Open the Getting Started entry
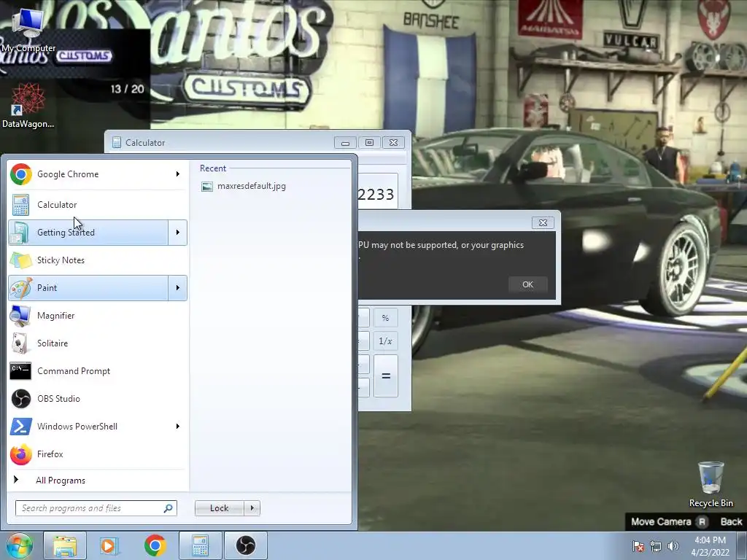The width and height of the screenshot is (747, 560). point(88,233)
